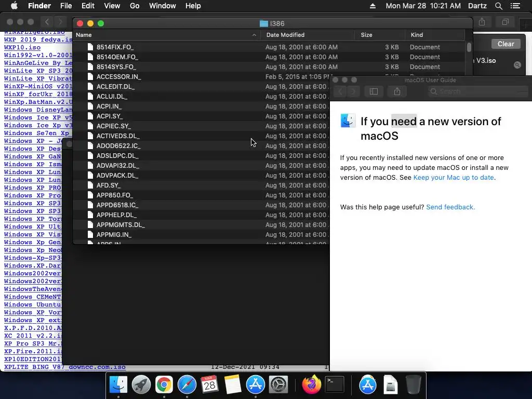Click the date and time in menu bar
Screen dimensions: 532x399
point(423,6)
